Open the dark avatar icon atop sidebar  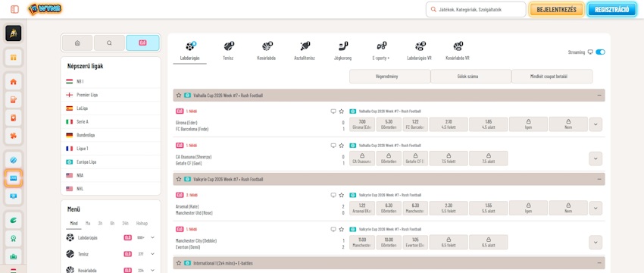coord(13,33)
